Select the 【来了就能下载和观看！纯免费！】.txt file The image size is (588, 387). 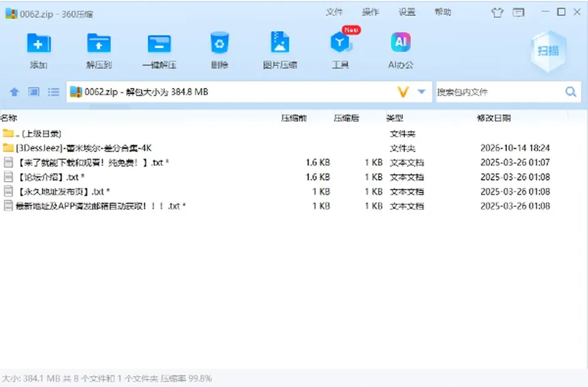(294, 162)
